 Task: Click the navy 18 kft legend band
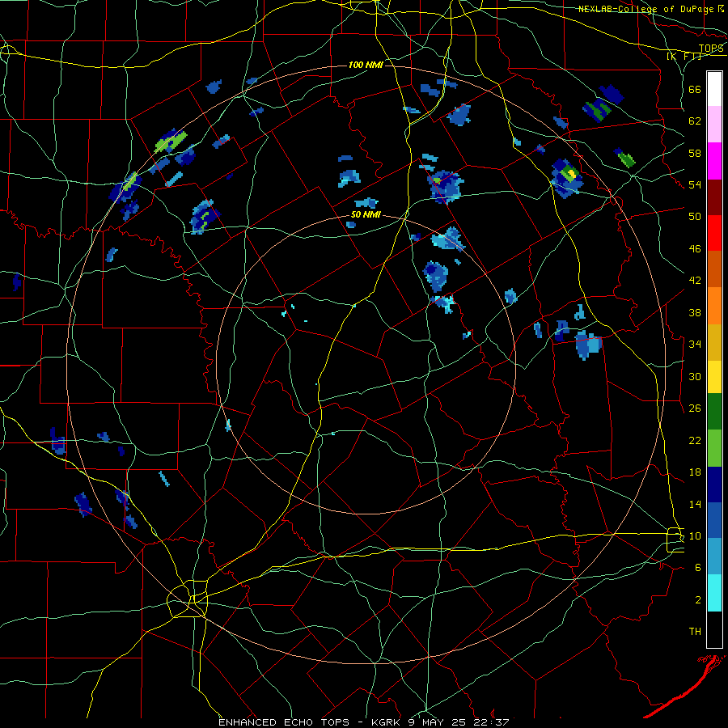click(714, 485)
